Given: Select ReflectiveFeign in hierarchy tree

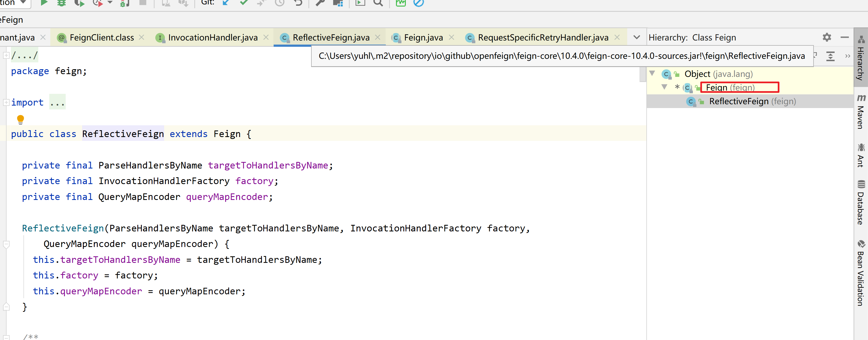Looking at the screenshot, I should [738, 101].
